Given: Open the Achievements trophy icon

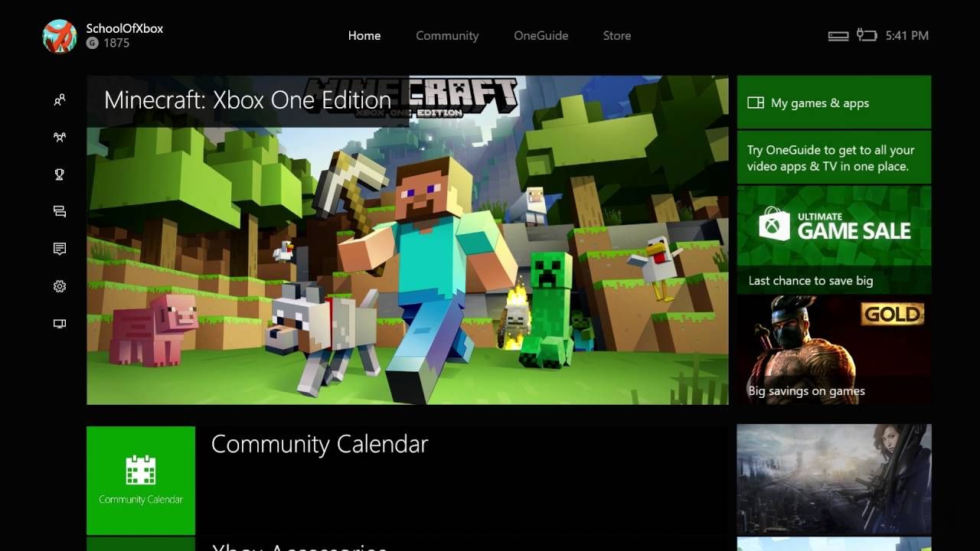Looking at the screenshot, I should coord(60,174).
